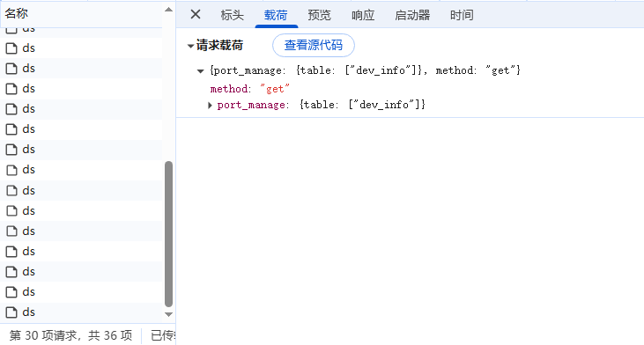Open the 标头 tab
This screenshot has width=644, height=345.
232,15
